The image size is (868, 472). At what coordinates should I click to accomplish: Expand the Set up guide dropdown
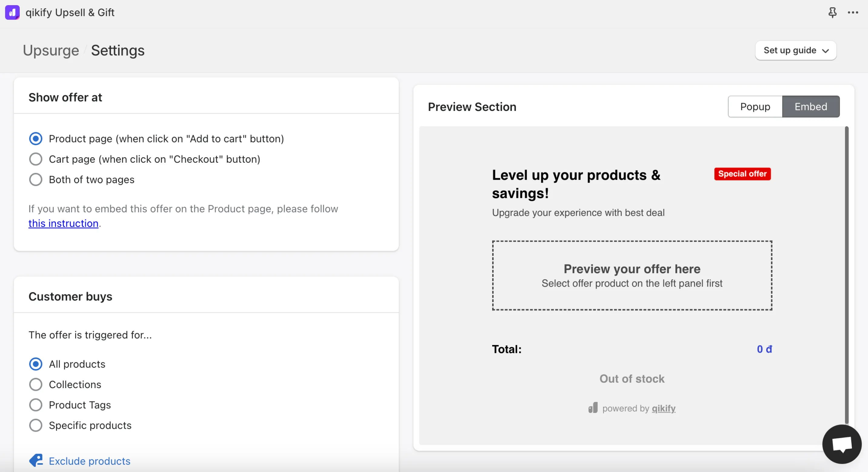(796, 51)
